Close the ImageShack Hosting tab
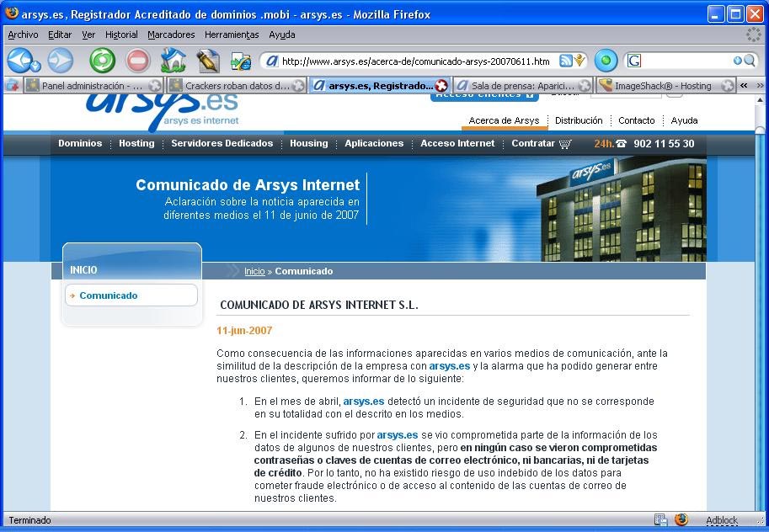The height and width of the screenshot is (532, 769). pos(728,85)
